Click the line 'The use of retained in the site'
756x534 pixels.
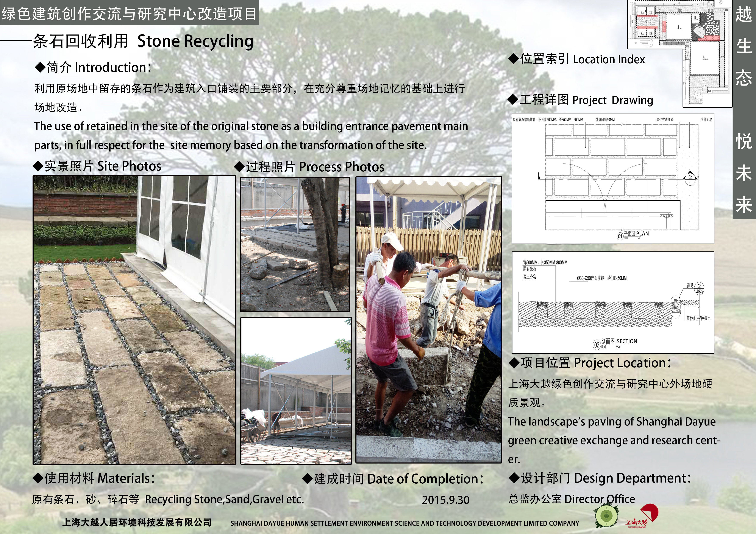251,126
